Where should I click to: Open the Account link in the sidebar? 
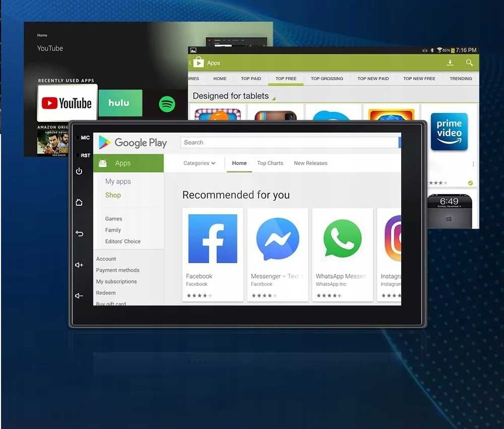pos(106,259)
